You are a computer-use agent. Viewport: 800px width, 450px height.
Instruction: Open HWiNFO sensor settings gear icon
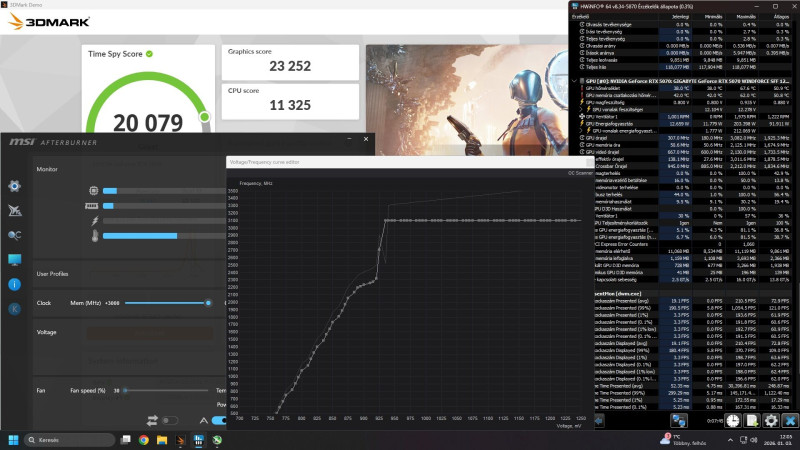[771, 420]
